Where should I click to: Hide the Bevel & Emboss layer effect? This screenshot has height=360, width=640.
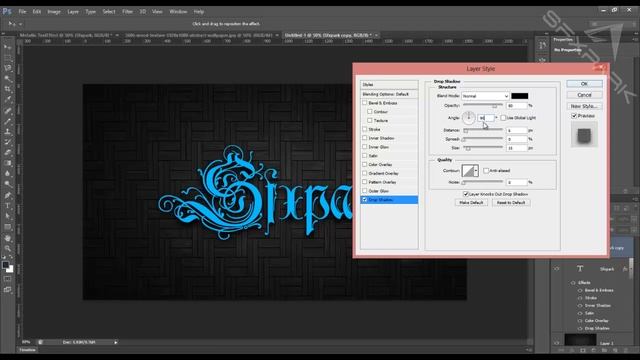pyautogui.click(x=580, y=290)
